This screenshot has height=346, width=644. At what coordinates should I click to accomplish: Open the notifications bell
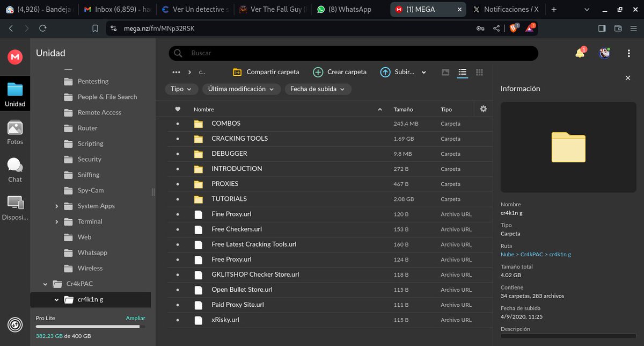pos(580,53)
